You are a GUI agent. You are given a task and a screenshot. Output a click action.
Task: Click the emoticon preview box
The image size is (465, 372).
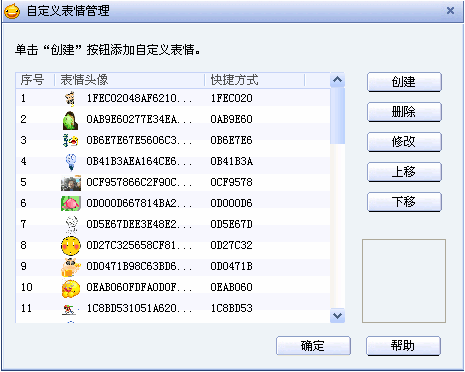[x=404, y=281]
